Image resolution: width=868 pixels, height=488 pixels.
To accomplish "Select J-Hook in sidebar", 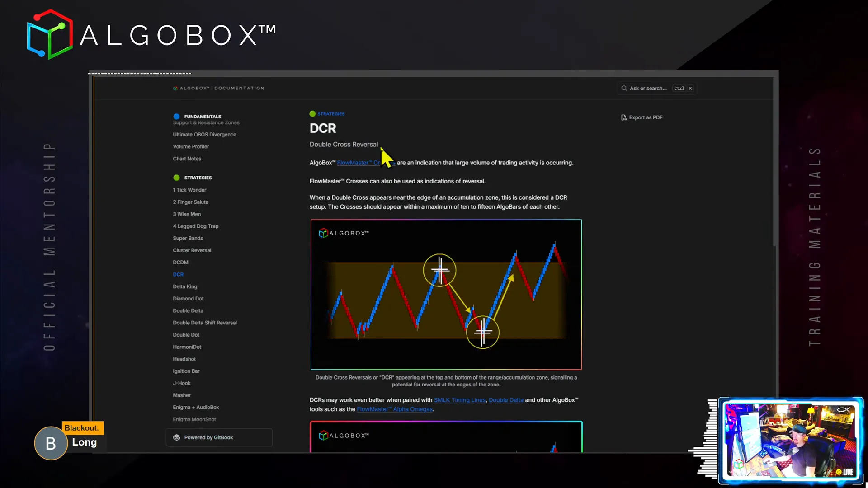I will click(x=181, y=383).
